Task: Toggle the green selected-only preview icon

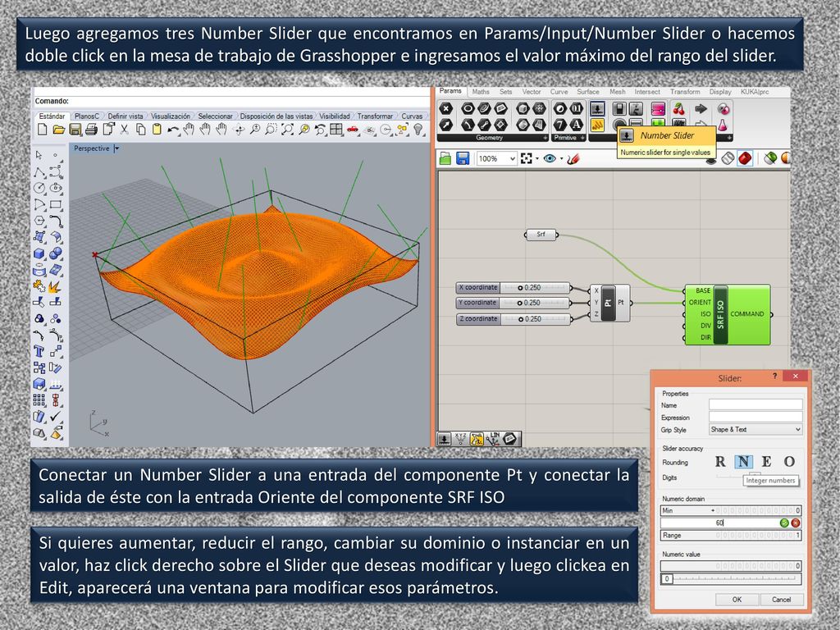Action: click(x=770, y=158)
